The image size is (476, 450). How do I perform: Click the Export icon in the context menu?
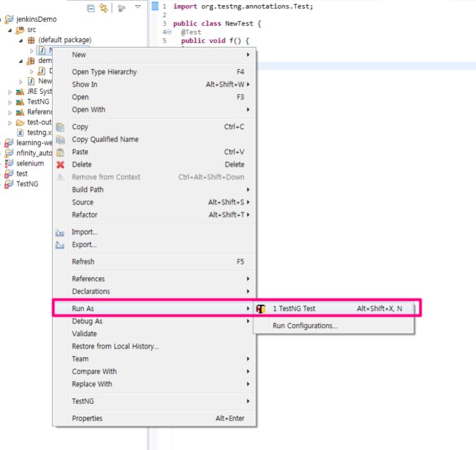pos(60,245)
